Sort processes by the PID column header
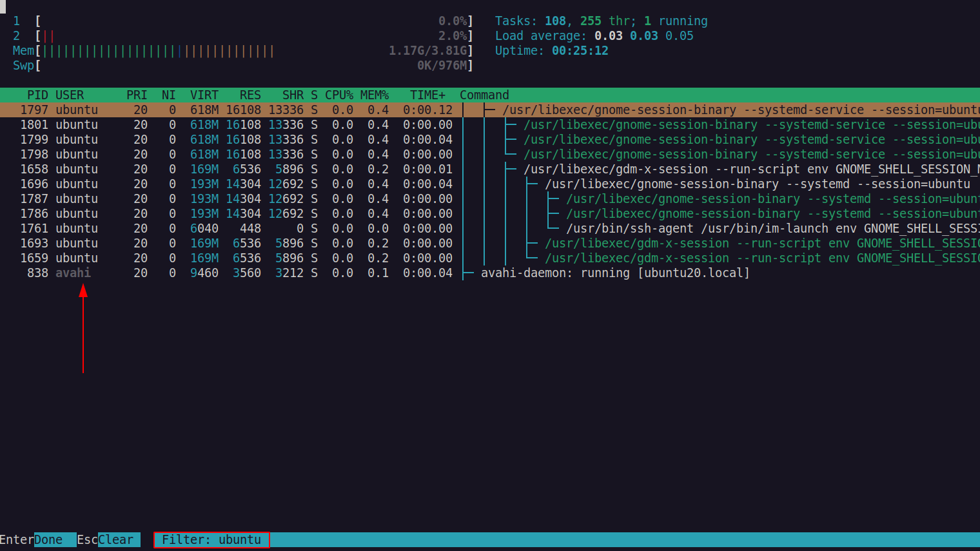This screenshot has height=551, width=980. [x=37, y=95]
